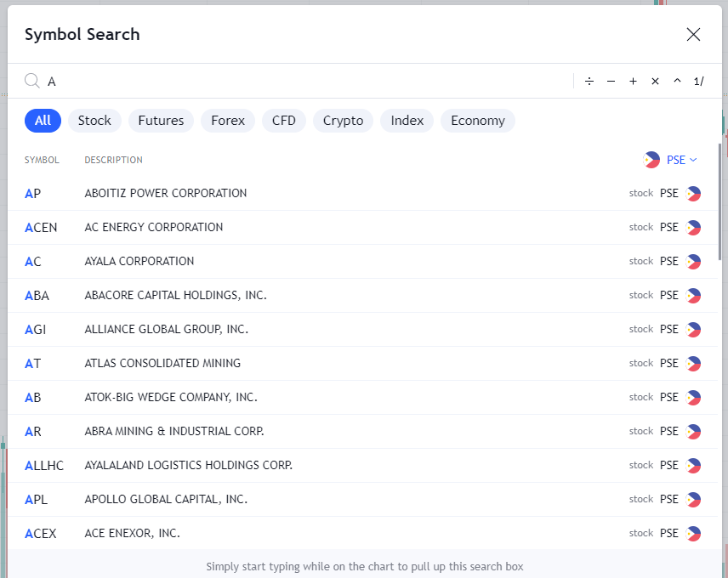Select APL Apollo Global Capital
This screenshot has height=578, width=728.
pyautogui.click(x=362, y=500)
